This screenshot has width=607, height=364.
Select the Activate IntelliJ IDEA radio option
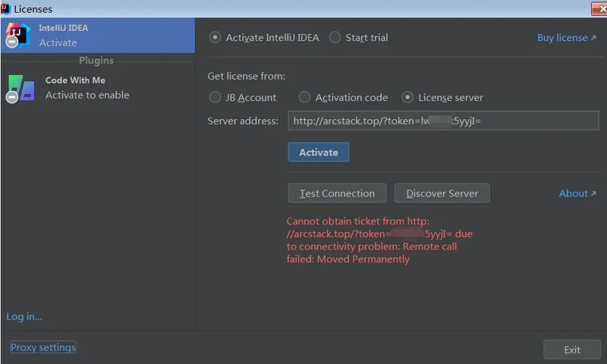pyautogui.click(x=215, y=37)
